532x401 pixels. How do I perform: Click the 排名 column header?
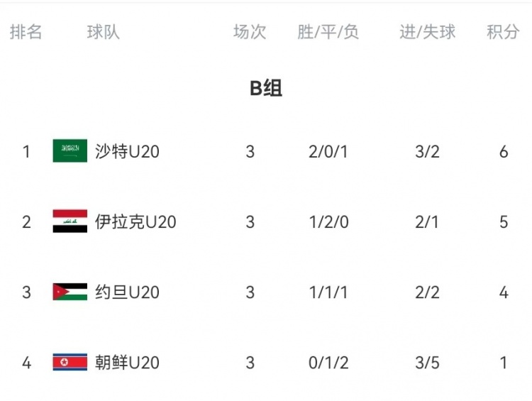[x=26, y=32]
